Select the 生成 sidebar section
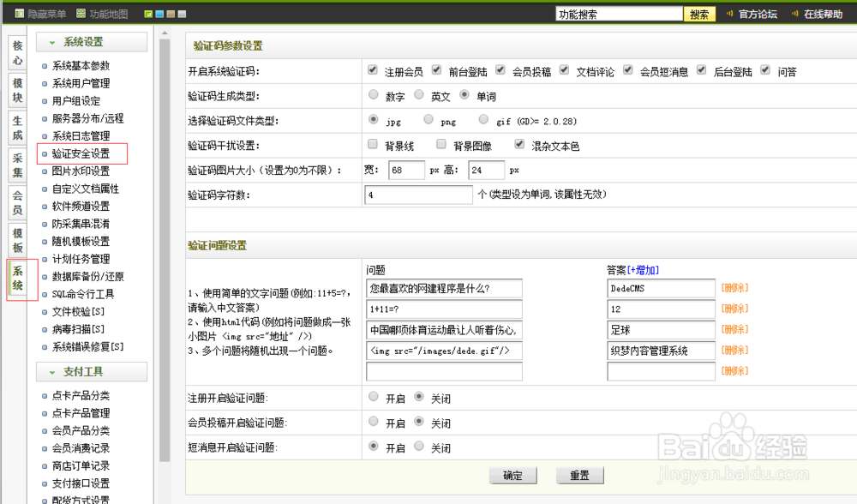Screen dimensions: 857x504 tap(16, 129)
